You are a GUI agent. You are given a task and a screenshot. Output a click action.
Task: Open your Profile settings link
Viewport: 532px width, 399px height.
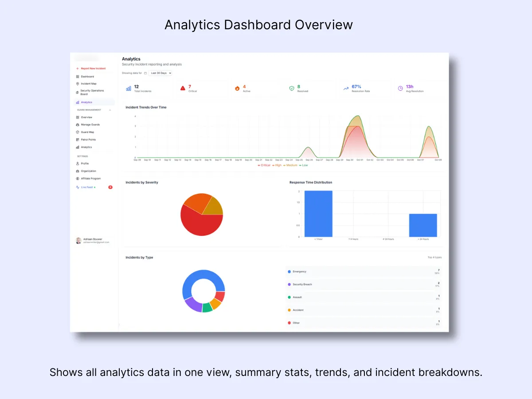coord(83,164)
